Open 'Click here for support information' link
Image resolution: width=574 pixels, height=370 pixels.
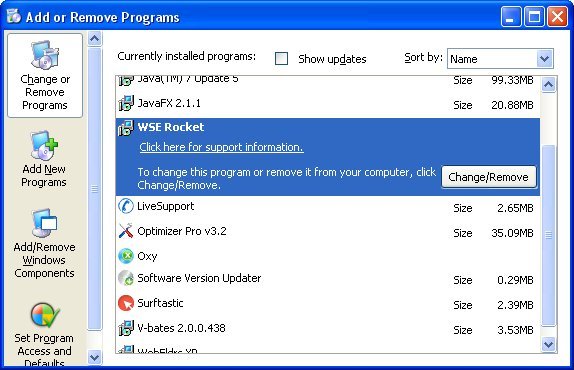click(x=221, y=147)
